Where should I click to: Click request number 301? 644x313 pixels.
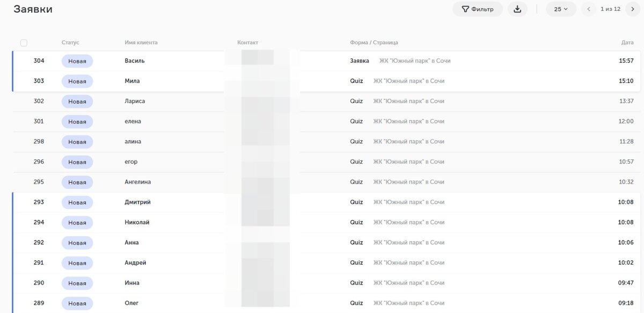pyautogui.click(x=39, y=121)
